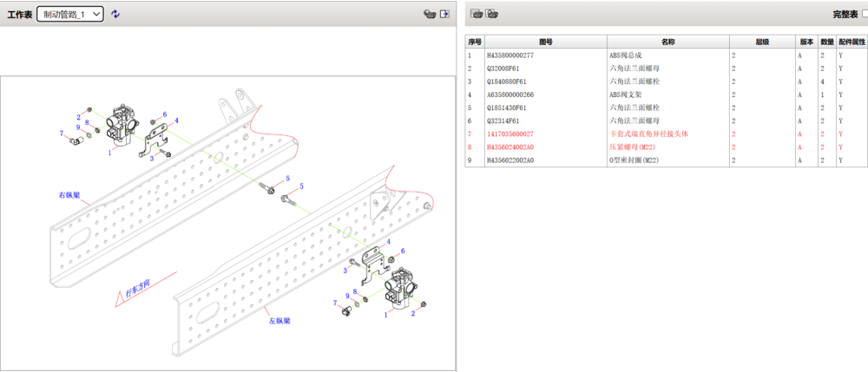Select the 卡套式端直角异径接头体 entry

pos(650,134)
